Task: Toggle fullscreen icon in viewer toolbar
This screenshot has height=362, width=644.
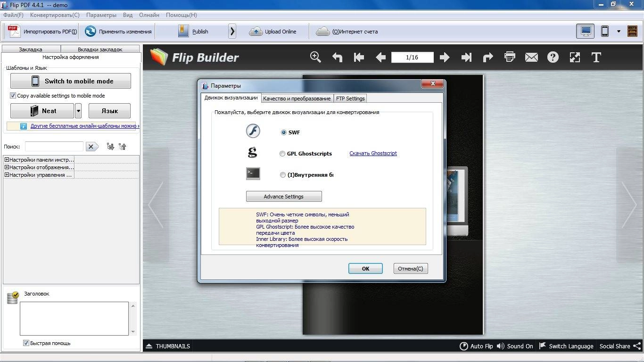Action: point(575,57)
